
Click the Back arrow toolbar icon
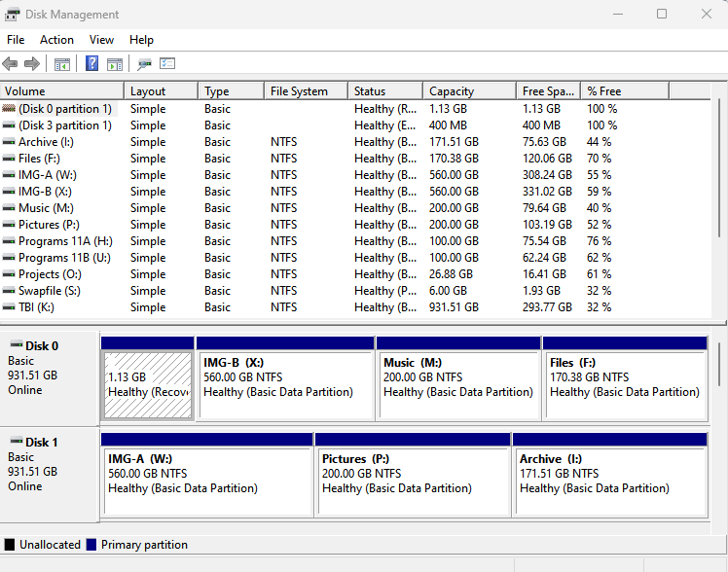point(10,63)
